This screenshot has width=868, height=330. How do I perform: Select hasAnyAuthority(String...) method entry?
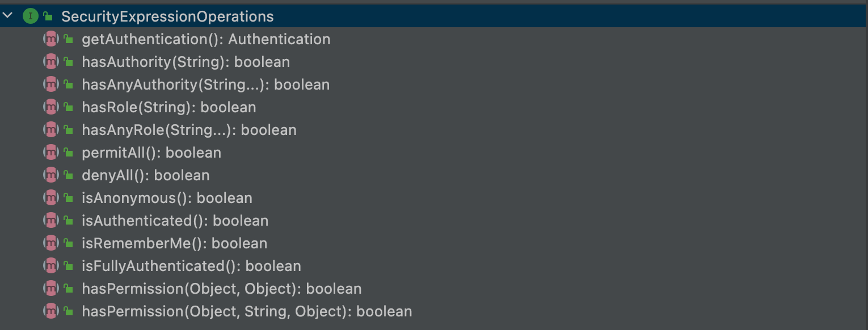point(205,84)
